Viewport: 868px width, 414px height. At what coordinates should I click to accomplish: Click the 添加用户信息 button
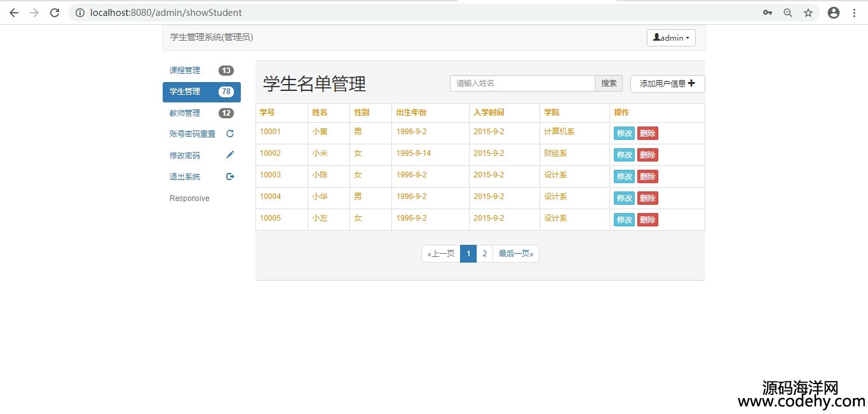tap(667, 84)
